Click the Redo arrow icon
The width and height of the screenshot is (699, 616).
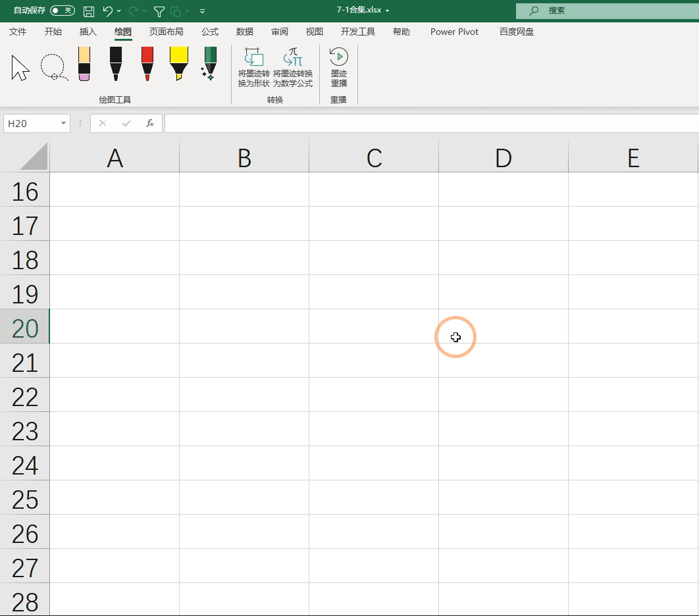pyautogui.click(x=134, y=11)
